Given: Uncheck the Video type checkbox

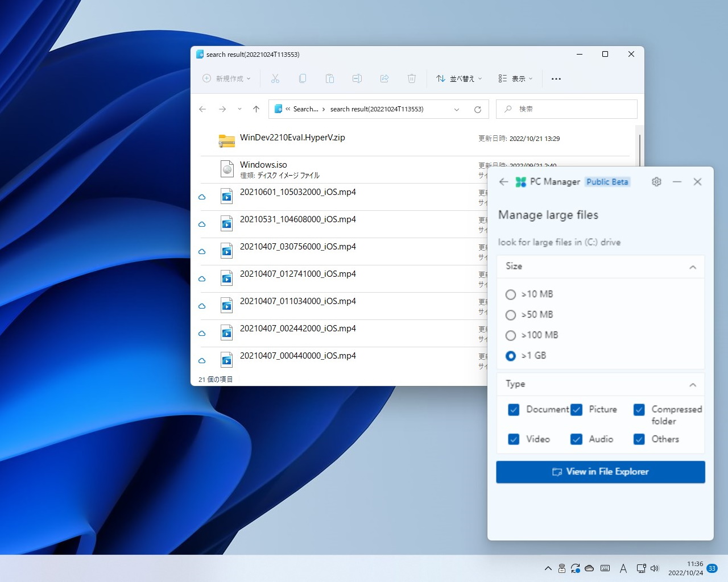Looking at the screenshot, I should (514, 439).
